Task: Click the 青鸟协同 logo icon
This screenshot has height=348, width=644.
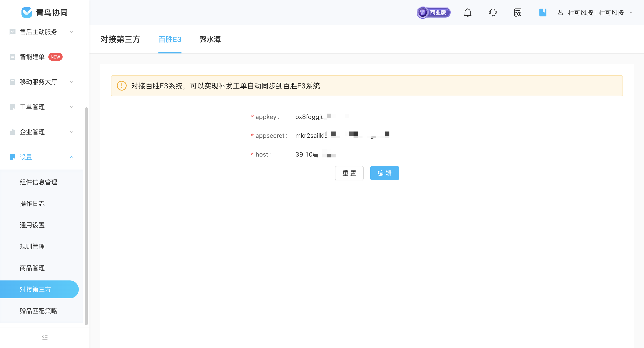Action: click(27, 13)
